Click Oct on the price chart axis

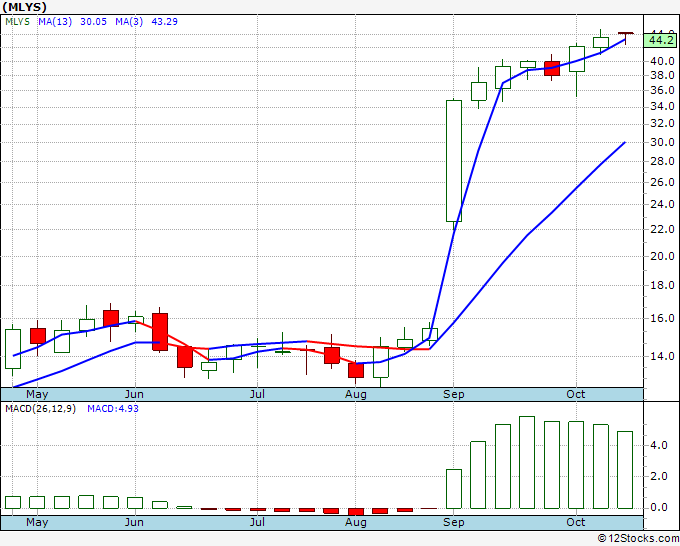click(576, 394)
